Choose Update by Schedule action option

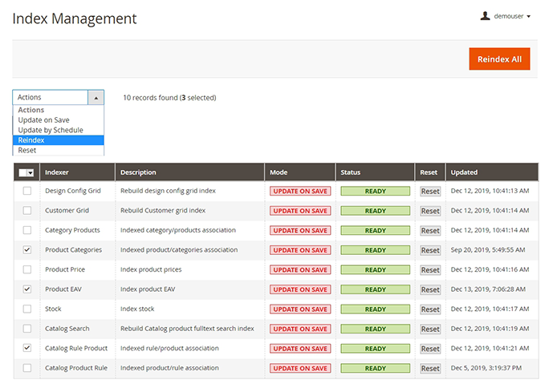pos(50,130)
